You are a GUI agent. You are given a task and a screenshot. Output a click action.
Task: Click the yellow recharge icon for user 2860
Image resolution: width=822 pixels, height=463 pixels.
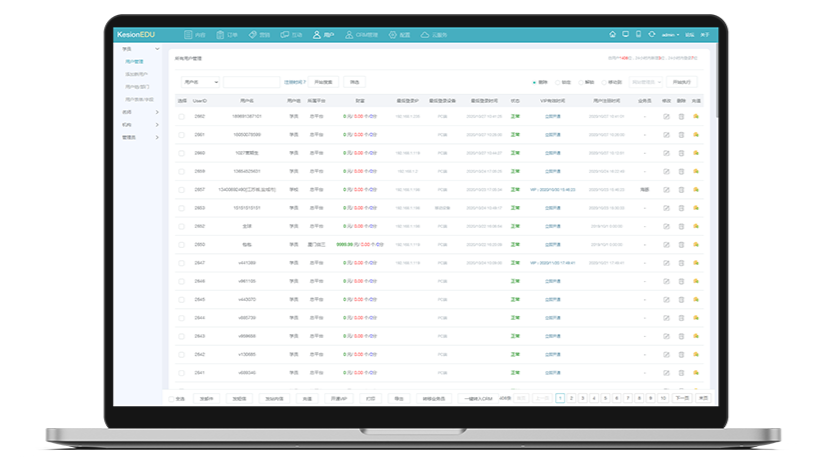click(696, 153)
